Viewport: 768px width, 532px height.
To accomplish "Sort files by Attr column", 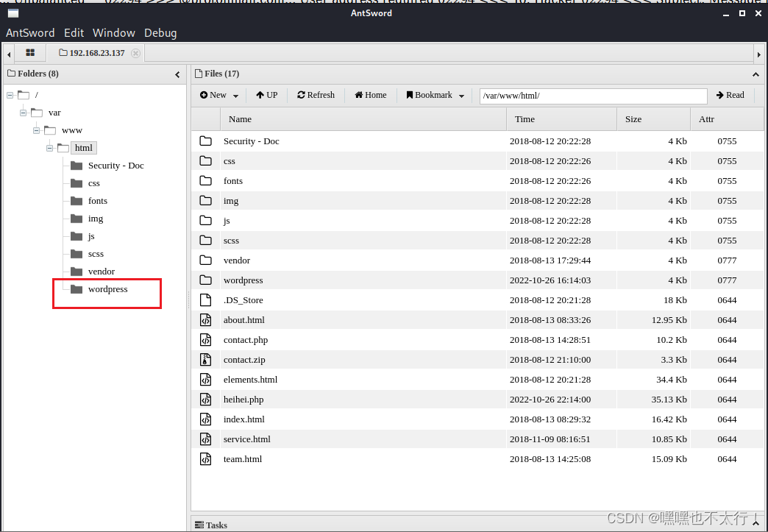I will [x=727, y=119].
